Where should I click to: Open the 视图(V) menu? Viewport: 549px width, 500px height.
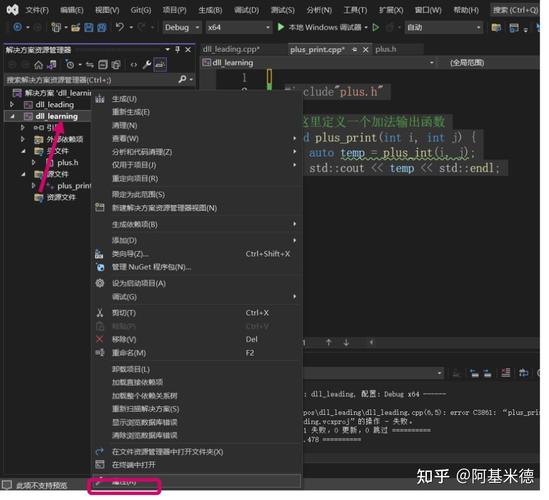click(x=107, y=10)
